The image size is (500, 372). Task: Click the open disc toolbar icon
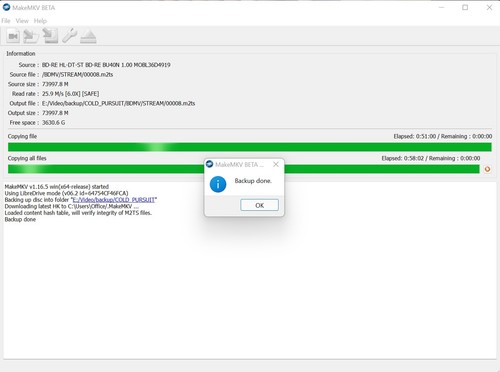pyautogui.click(x=31, y=36)
